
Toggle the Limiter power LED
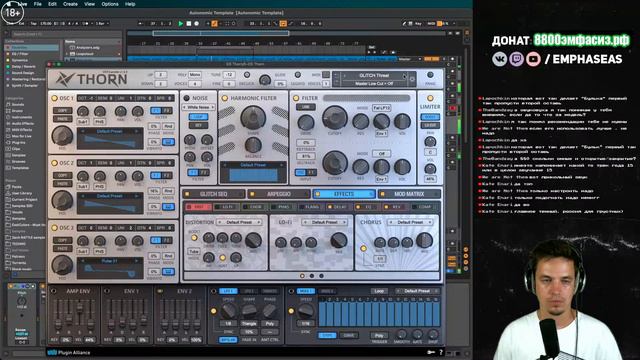[430, 98]
